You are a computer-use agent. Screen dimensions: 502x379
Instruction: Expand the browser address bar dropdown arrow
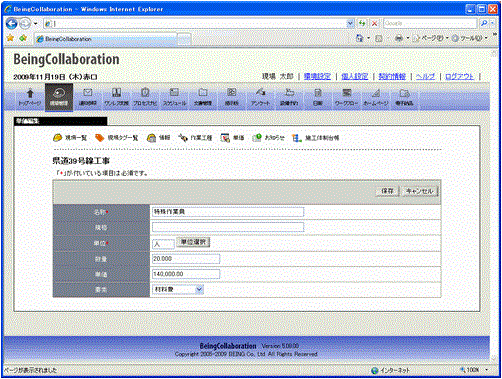[x=350, y=23]
